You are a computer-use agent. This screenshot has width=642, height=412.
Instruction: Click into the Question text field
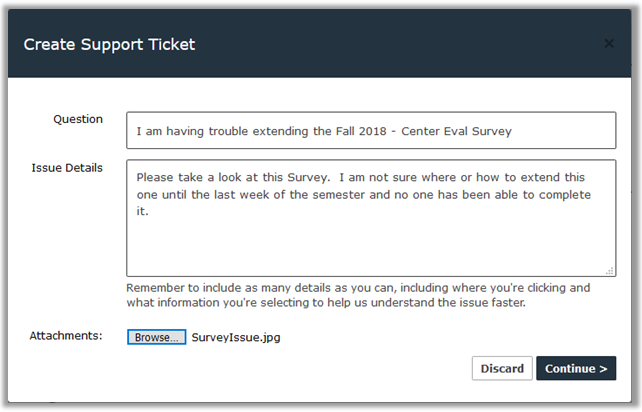coord(370,130)
